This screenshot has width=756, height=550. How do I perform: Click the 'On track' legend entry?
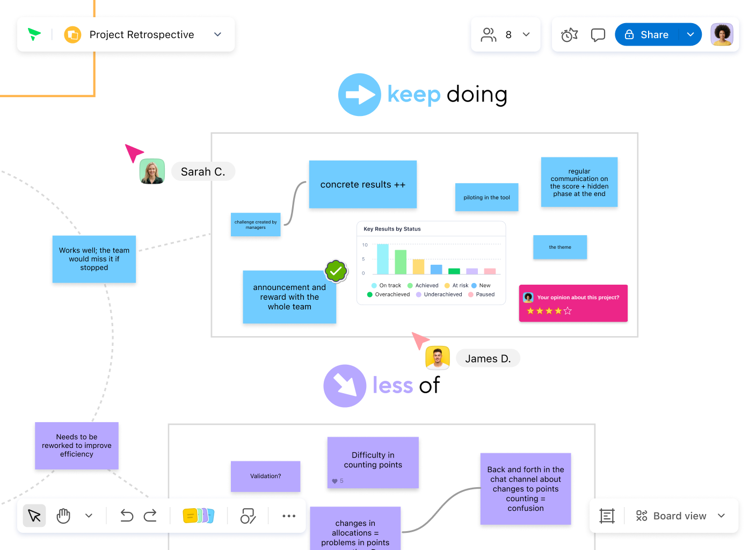click(386, 286)
